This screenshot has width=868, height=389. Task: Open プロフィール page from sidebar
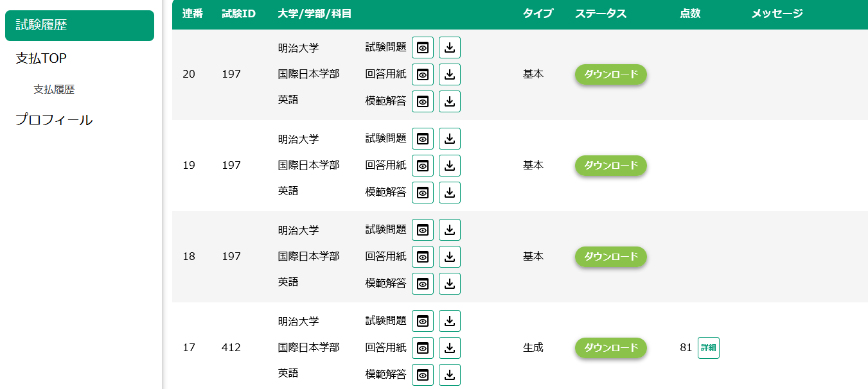54,120
